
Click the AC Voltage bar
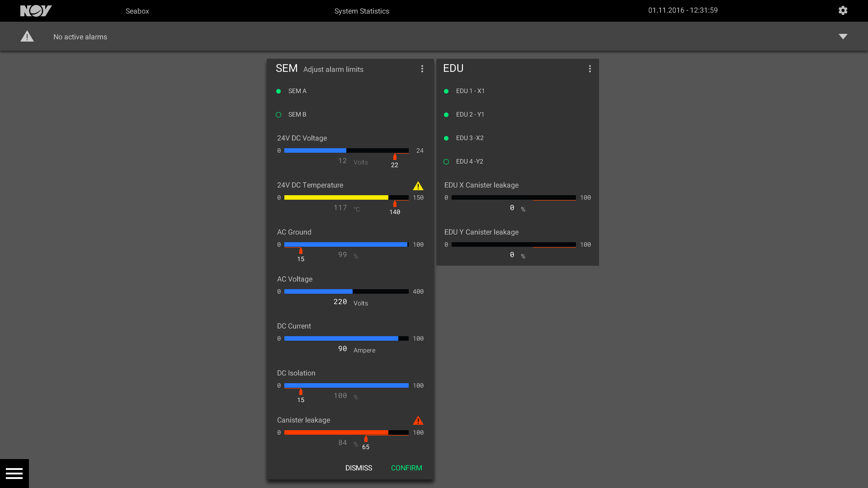tap(346, 291)
